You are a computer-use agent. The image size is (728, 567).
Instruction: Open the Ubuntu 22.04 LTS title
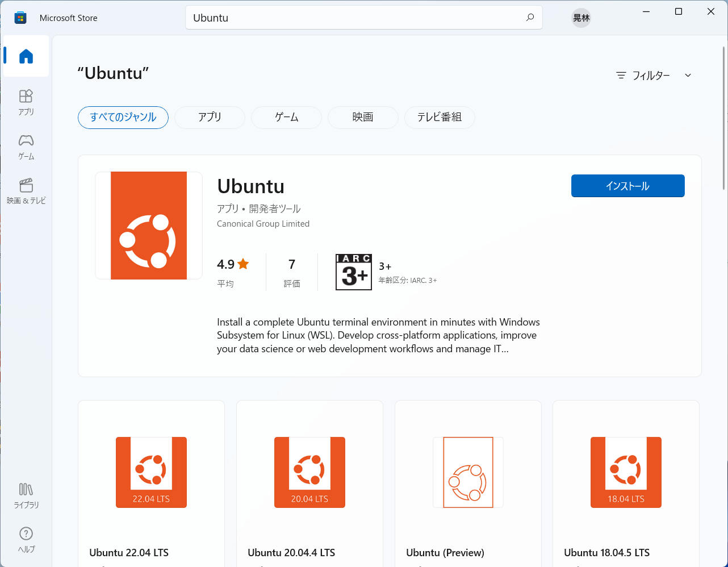click(129, 553)
